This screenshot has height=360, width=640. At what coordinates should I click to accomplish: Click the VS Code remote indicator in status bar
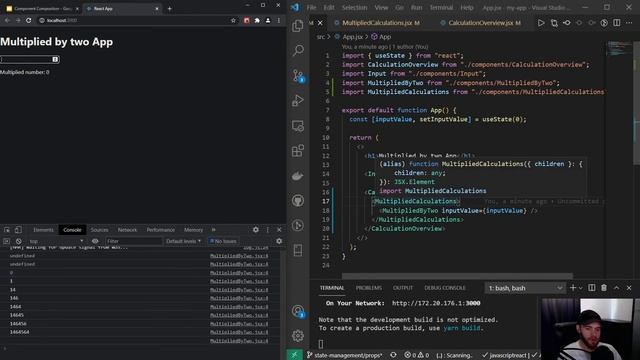(294, 355)
